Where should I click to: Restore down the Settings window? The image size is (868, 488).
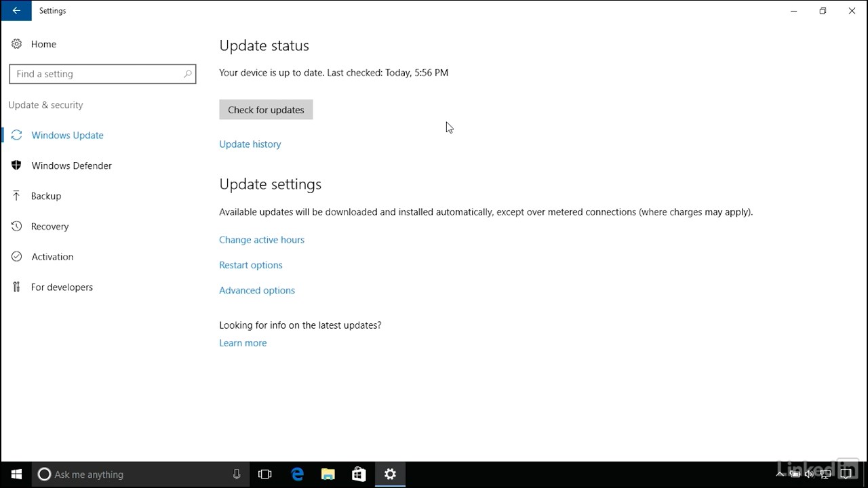click(x=823, y=11)
